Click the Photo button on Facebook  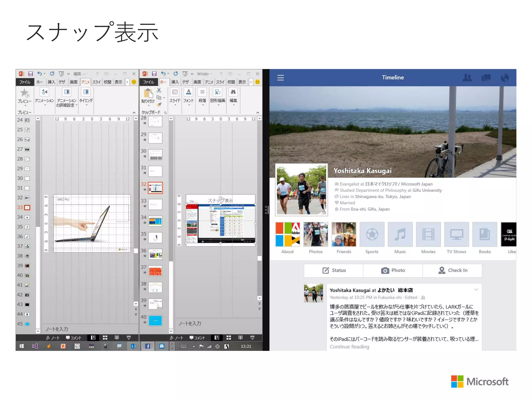click(393, 270)
